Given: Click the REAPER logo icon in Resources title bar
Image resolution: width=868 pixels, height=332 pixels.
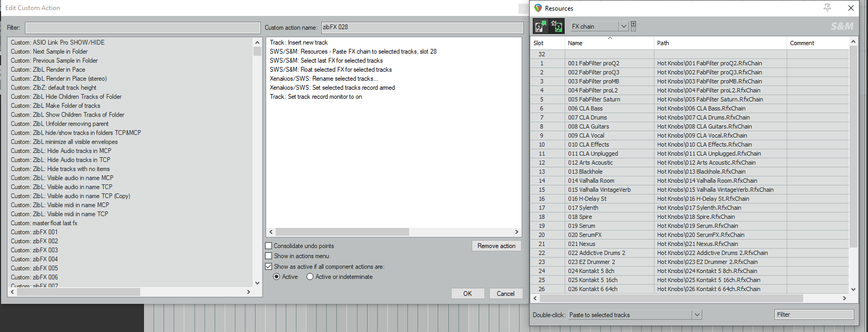Looking at the screenshot, I should click(x=538, y=8).
